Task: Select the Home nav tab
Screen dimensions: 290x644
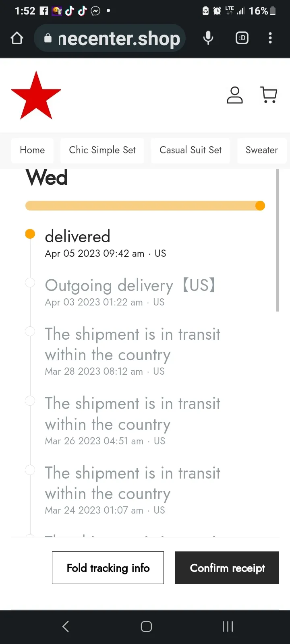Action: (x=32, y=150)
